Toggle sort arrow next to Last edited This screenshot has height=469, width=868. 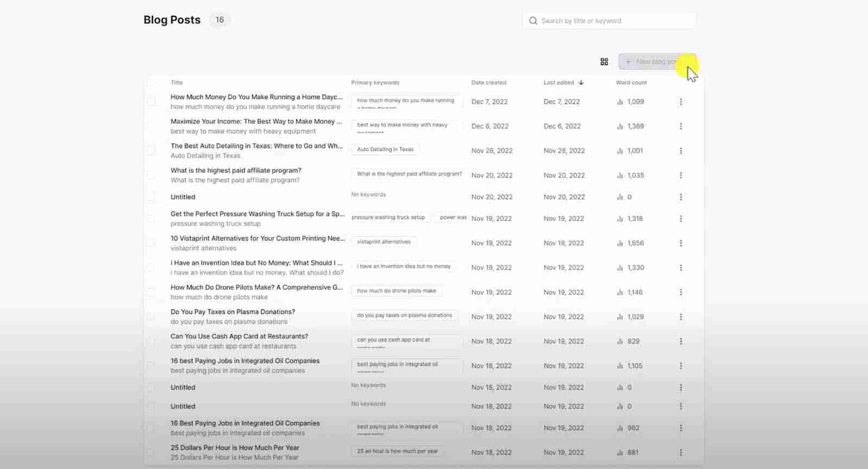click(581, 83)
